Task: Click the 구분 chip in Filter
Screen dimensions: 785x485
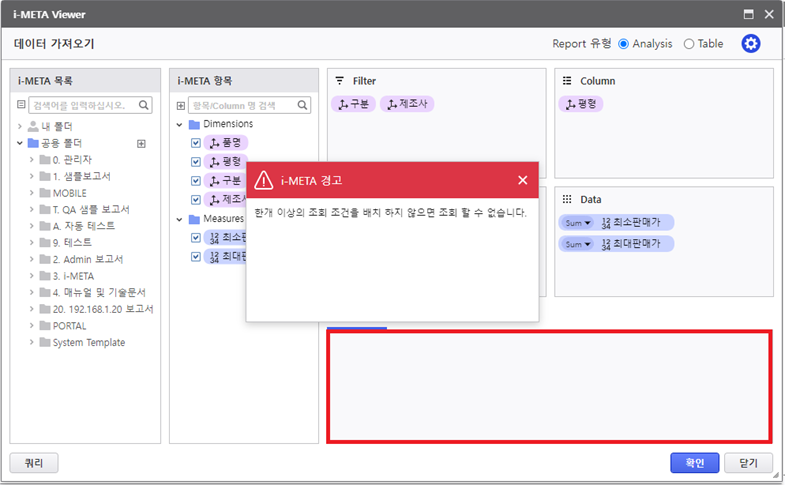Action: [352, 104]
